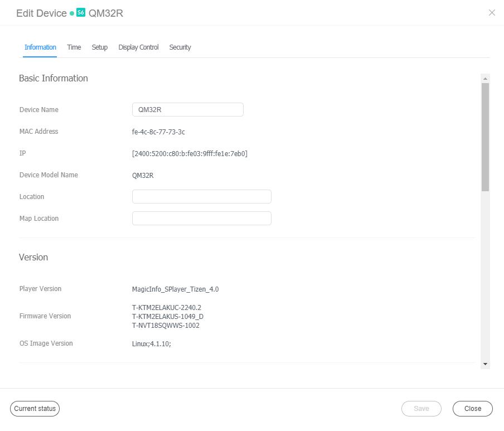504x431 pixels.
Task: Reselect the Information tab
Action: click(x=40, y=47)
